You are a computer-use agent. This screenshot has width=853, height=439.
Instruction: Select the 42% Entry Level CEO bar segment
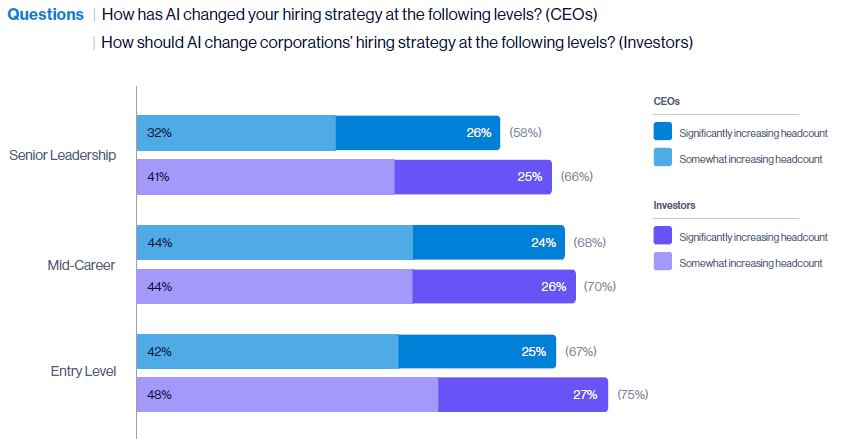tap(267, 351)
